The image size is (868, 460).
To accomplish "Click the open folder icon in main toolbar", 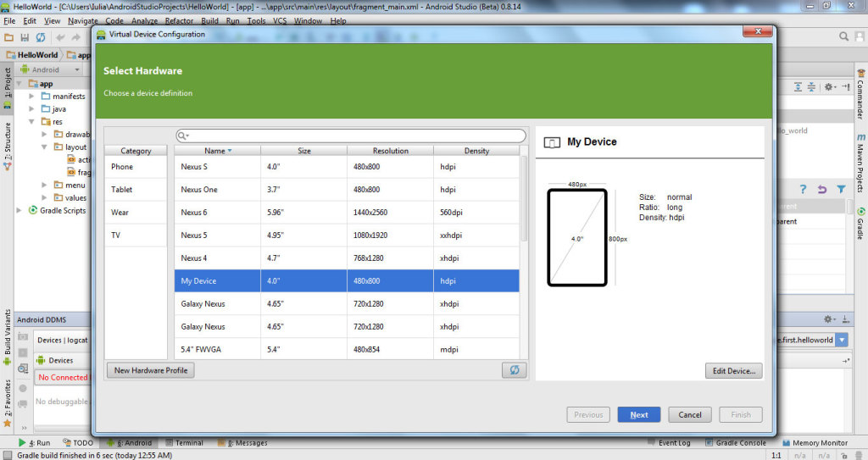I will point(8,37).
